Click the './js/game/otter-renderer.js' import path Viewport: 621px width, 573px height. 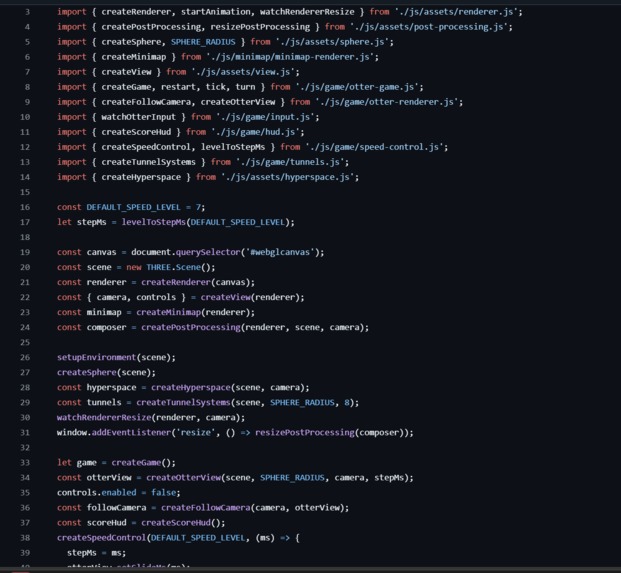(x=387, y=102)
